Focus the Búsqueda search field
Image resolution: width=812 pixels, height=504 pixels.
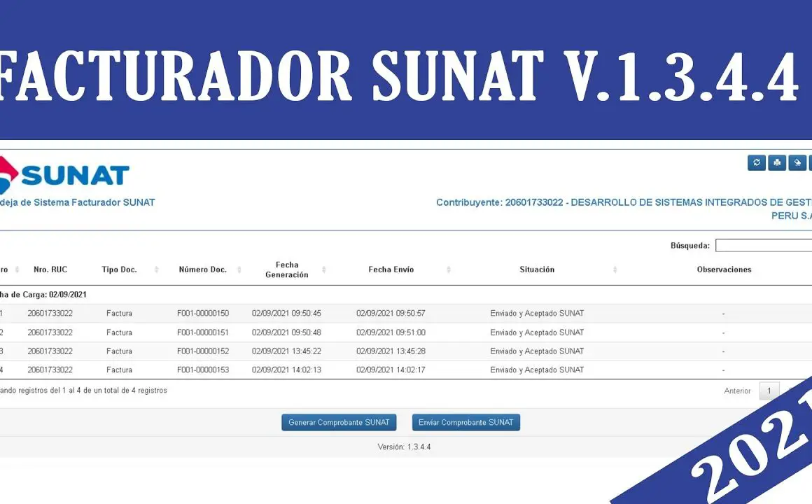[x=763, y=245]
